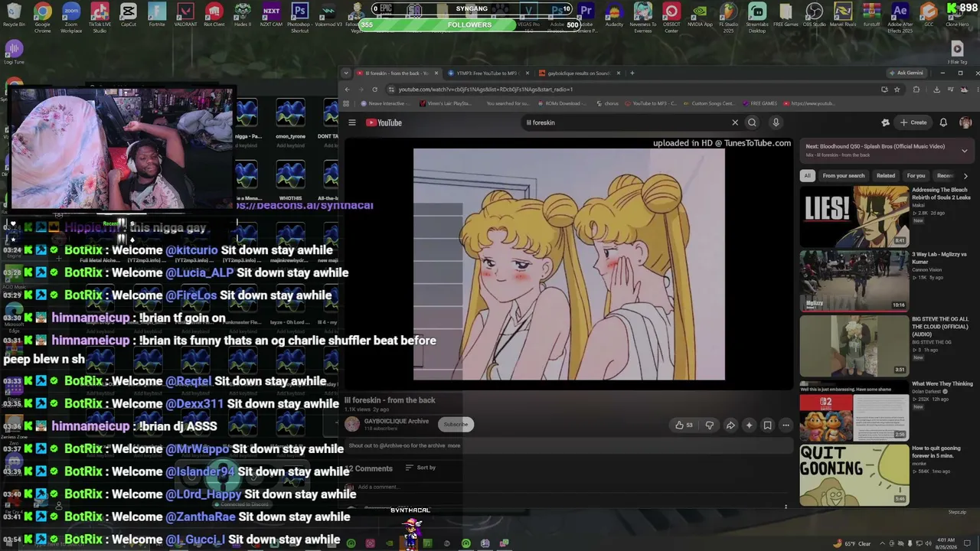980x551 pixels.
Task: Open Google Chrome desktop shortcut
Action: point(43,17)
